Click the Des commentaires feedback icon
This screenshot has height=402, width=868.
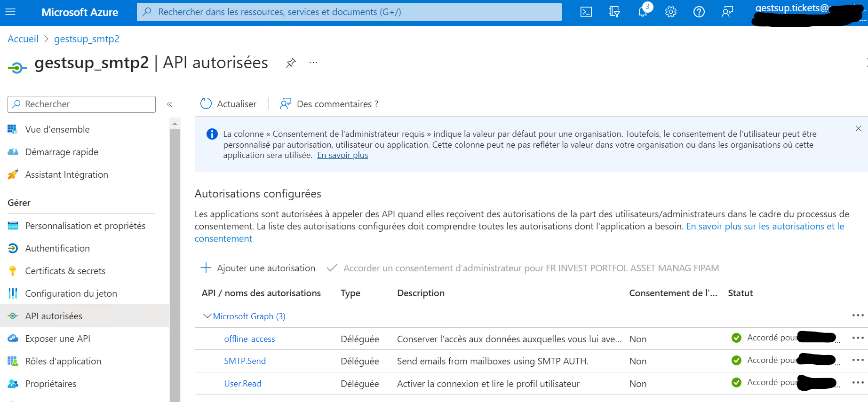(x=286, y=104)
